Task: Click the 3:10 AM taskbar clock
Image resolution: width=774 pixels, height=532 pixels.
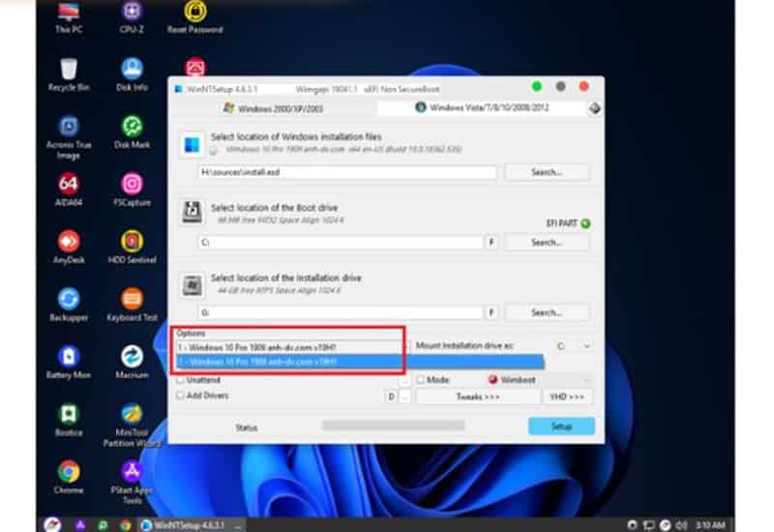Action: 710,525
